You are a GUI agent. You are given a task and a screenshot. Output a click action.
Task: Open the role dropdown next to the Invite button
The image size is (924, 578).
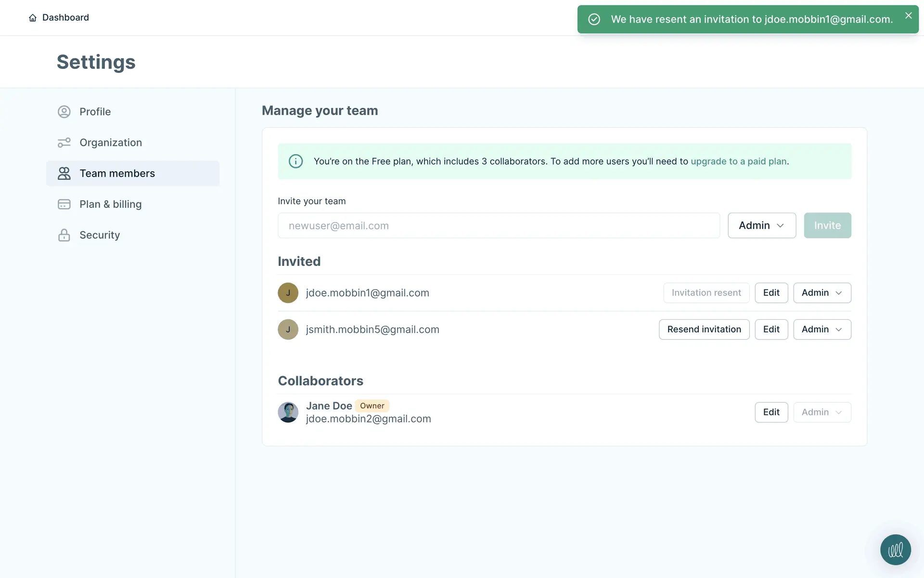[x=761, y=225]
